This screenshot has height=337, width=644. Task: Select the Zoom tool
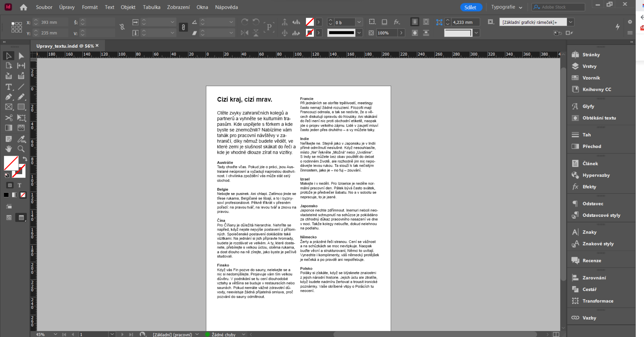click(x=21, y=149)
